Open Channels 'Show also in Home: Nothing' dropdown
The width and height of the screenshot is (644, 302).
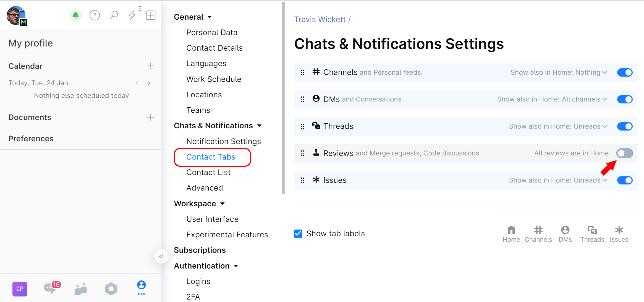click(x=559, y=72)
